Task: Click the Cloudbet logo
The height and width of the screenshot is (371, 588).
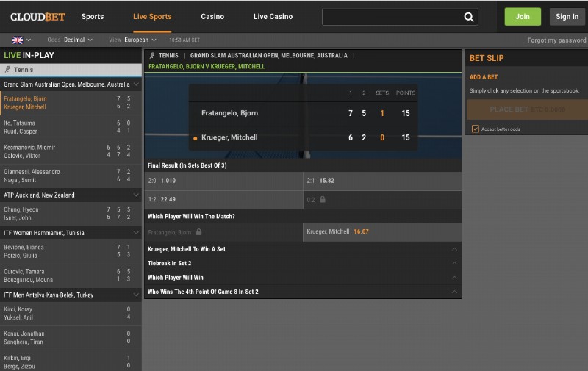Action: pyautogui.click(x=38, y=17)
